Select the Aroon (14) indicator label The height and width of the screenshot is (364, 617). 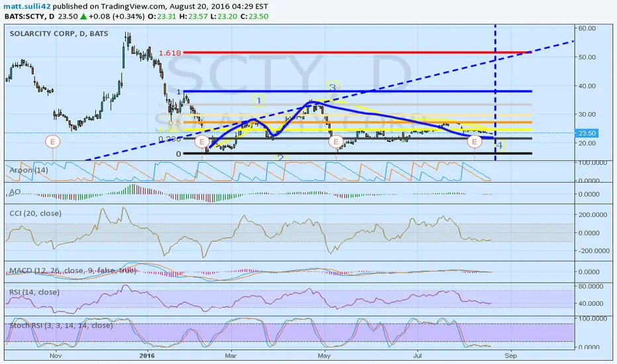28,170
